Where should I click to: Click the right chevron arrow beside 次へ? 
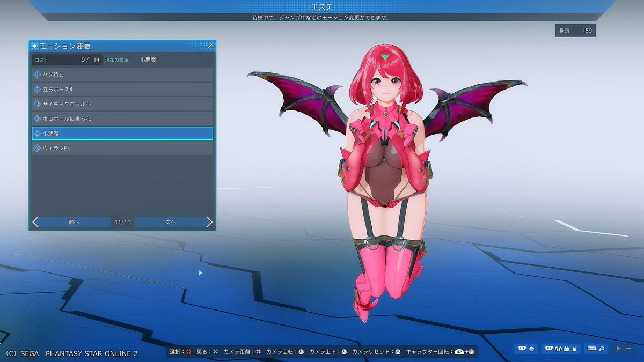[209, 222]
